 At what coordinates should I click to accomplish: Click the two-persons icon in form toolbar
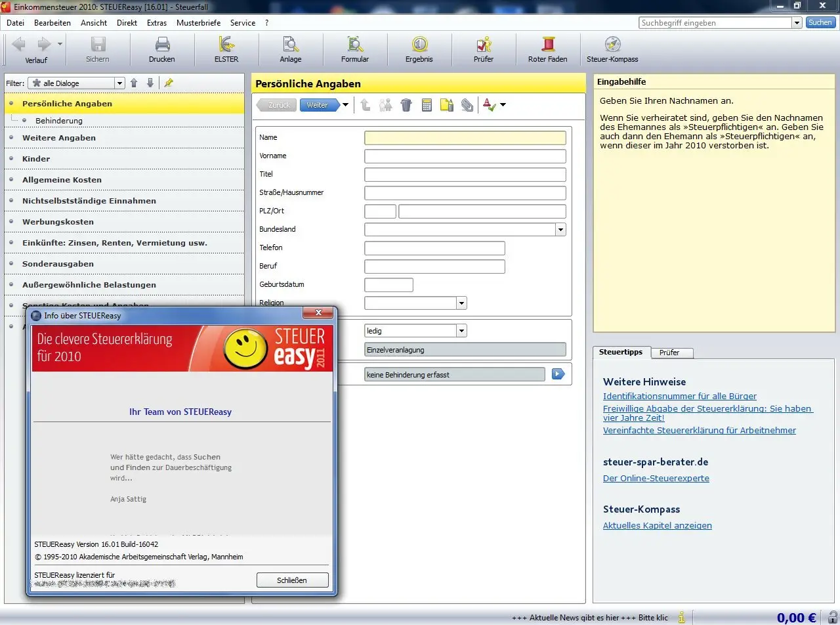pyautogui.click(x=386, y=105)
